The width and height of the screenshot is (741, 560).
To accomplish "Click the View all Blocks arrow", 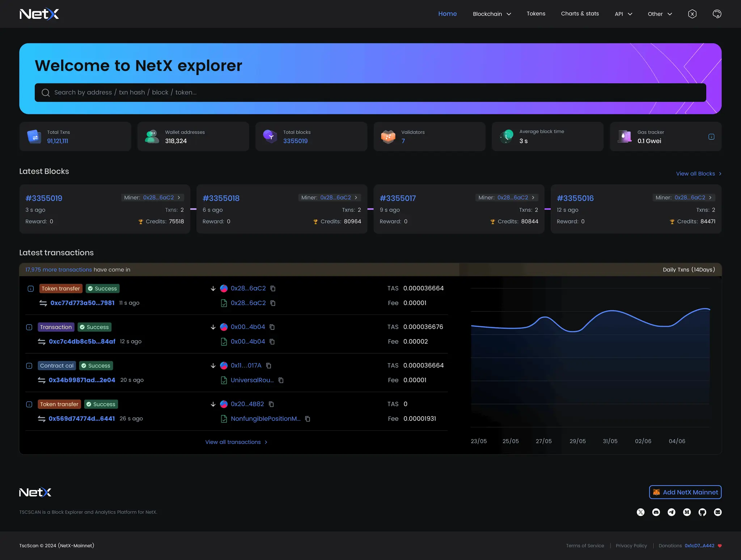I will [720, 174].
